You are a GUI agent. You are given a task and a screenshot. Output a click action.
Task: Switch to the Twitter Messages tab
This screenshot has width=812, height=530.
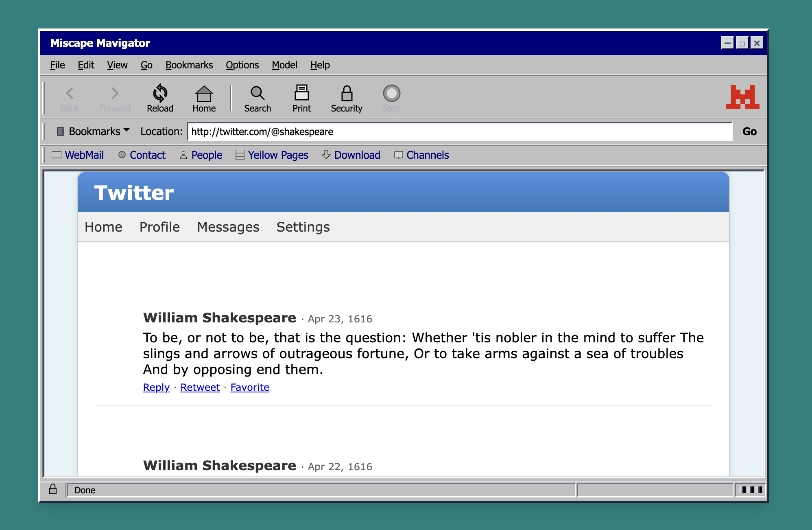(x=228, y=227)
